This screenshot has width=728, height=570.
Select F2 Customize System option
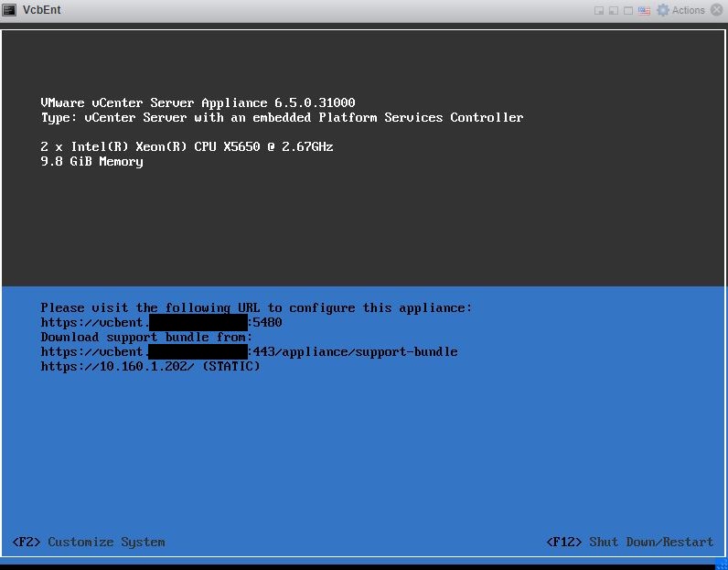tap(89, 543)
